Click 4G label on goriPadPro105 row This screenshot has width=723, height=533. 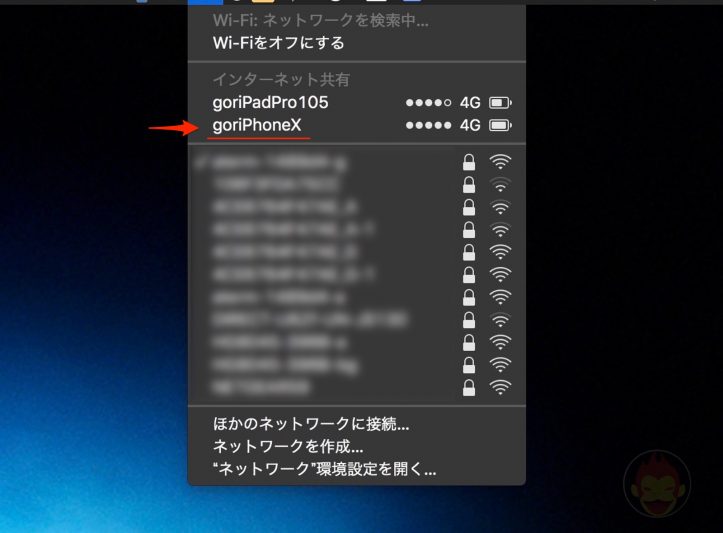470,102
